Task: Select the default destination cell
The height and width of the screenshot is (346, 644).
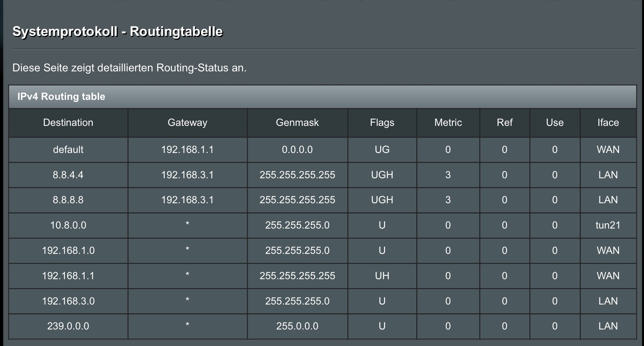Action: click(x=68, y=149)
